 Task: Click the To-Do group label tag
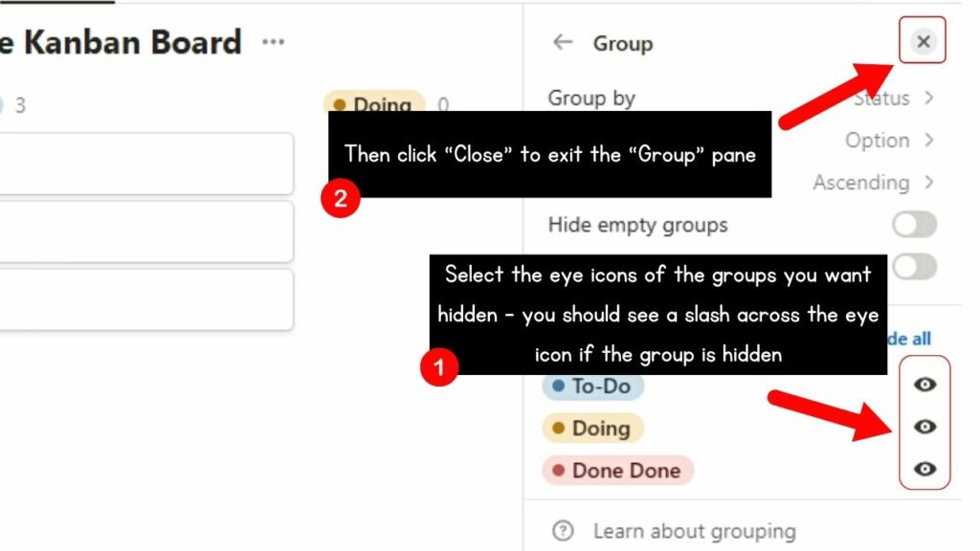tap(593, 386)
